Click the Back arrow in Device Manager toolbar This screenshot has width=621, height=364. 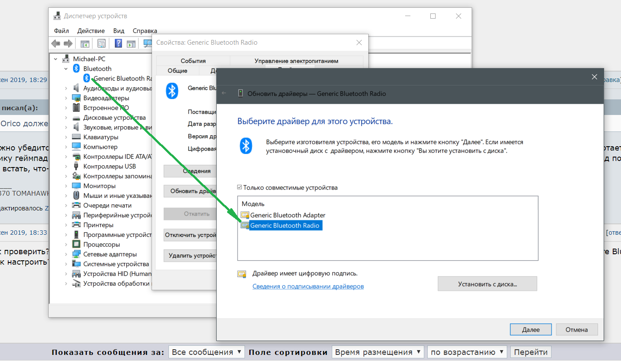[x=56, y=43]
